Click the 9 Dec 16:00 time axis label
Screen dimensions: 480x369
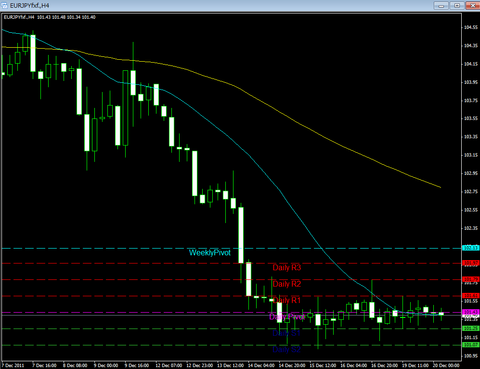[137, 365]
